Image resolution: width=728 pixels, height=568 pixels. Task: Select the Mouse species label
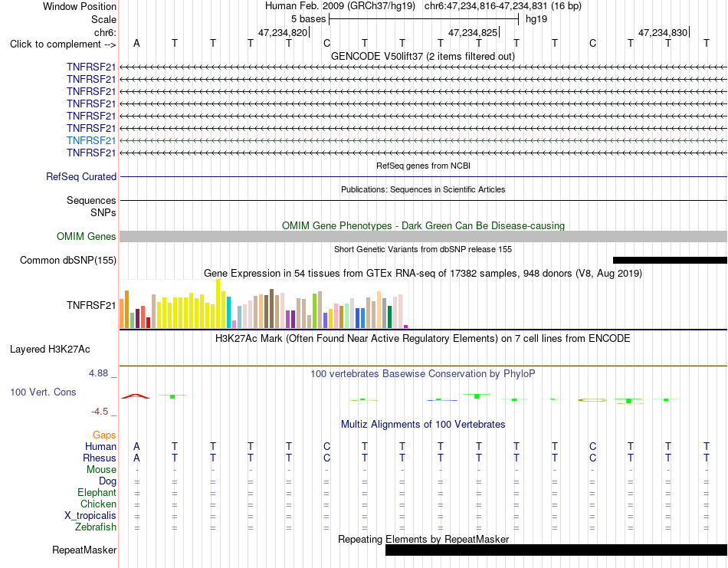point(102,470)
